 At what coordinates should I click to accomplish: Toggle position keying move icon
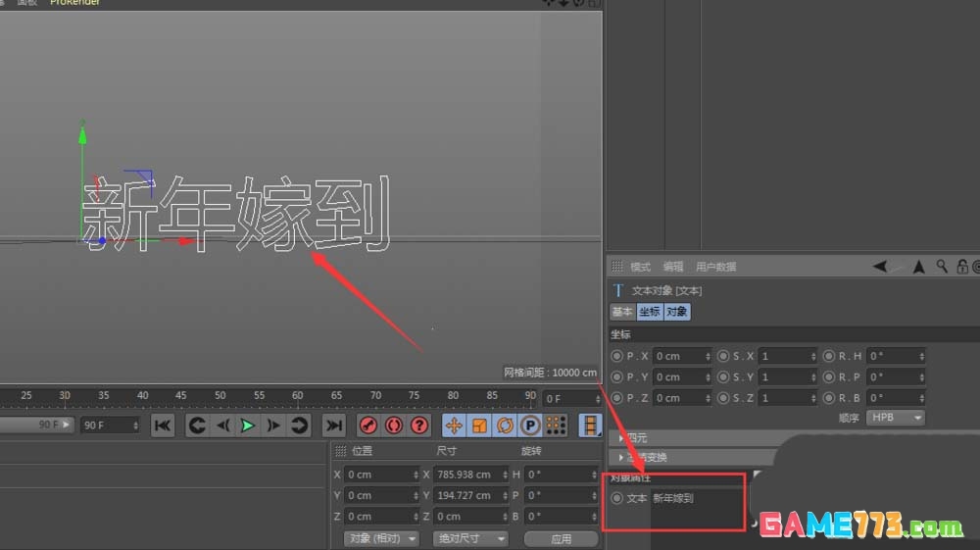pos(454,425)
